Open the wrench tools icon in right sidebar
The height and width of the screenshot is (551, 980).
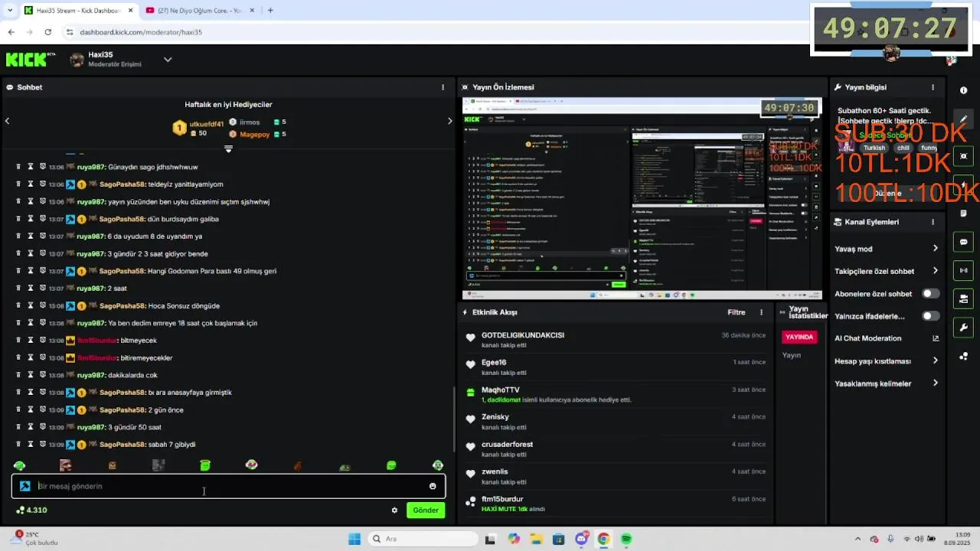(x=963, y=328)
